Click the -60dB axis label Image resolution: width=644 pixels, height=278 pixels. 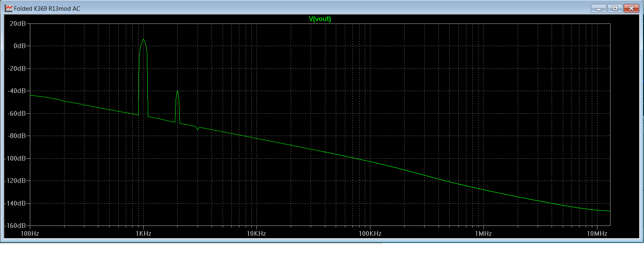pos(17,113)
